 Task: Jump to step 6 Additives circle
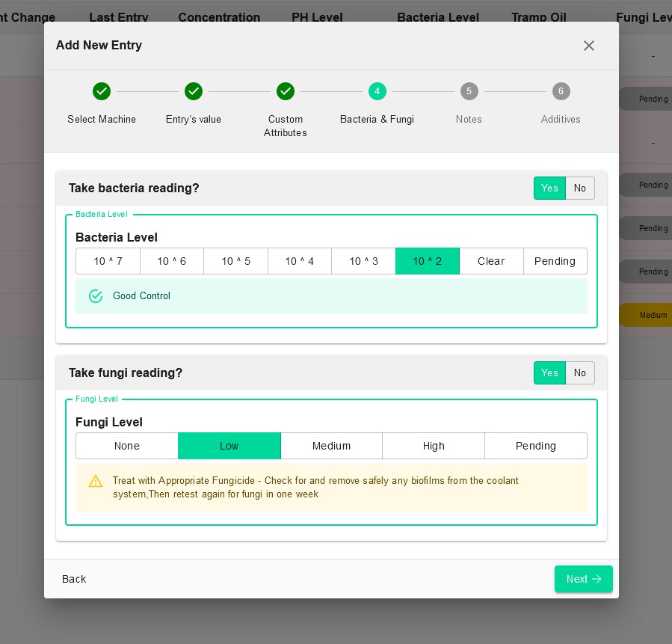[561, 91]
